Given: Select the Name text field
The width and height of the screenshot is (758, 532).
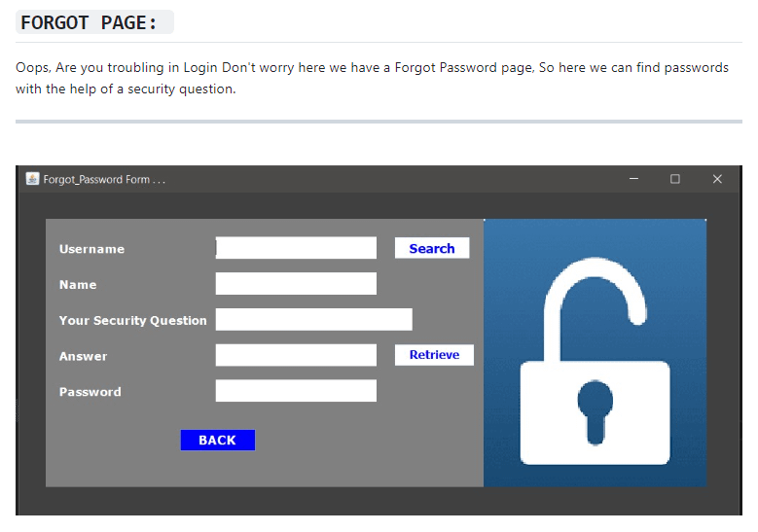Looking at the screenshot, I should point(296,284).
